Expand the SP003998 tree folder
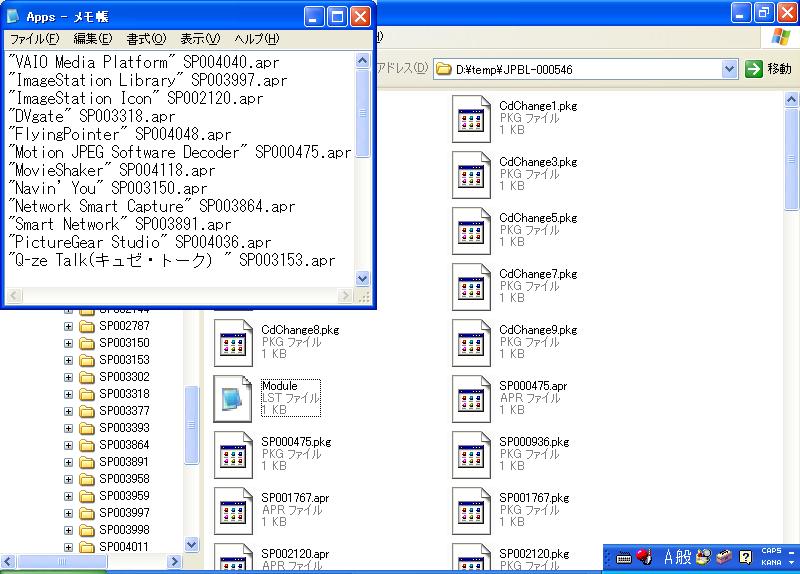 pyautogui.click(x=68, y=530)
